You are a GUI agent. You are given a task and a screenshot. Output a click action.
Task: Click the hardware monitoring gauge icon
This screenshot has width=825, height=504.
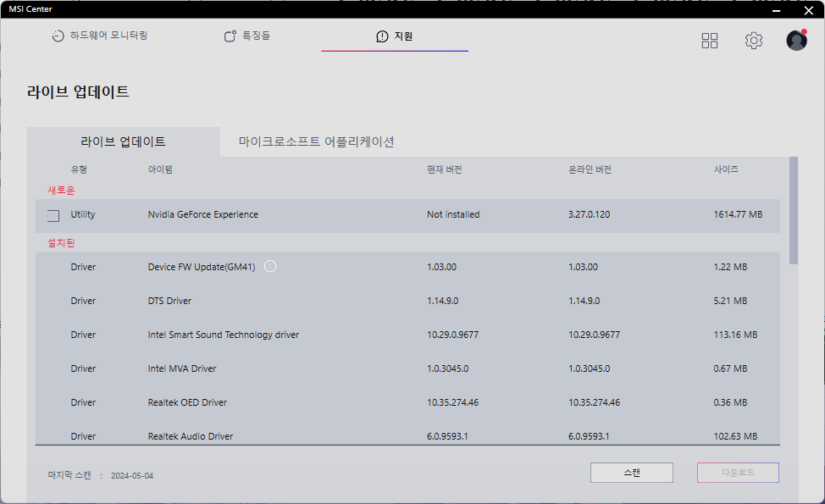(x=58, y=36)
